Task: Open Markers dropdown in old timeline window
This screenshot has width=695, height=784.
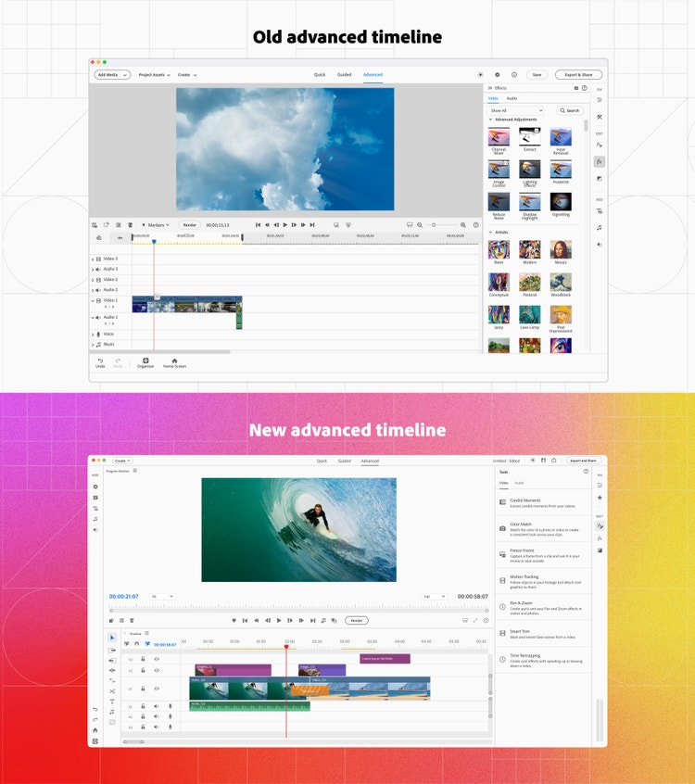Action: pyautogui.click(x=156, y=225)
